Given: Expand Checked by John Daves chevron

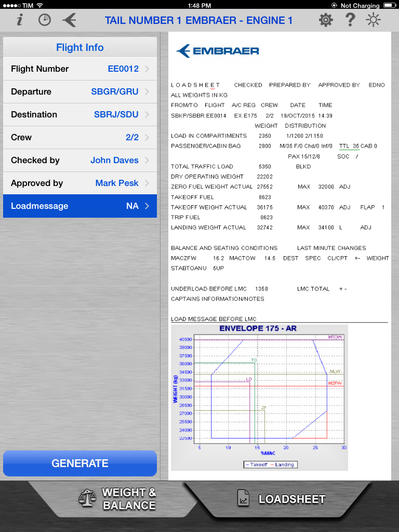Looking at the screenshot, I should (x=147, y=160).
